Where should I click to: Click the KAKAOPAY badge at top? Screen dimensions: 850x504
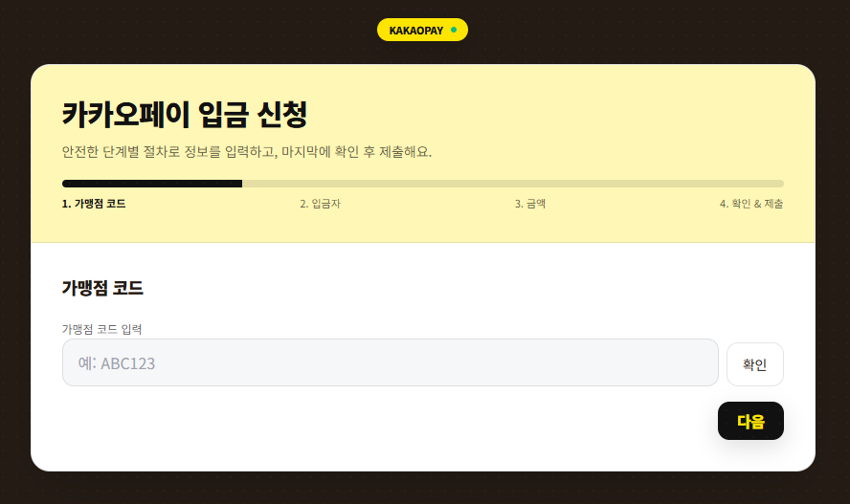click(x=422, y=30)
